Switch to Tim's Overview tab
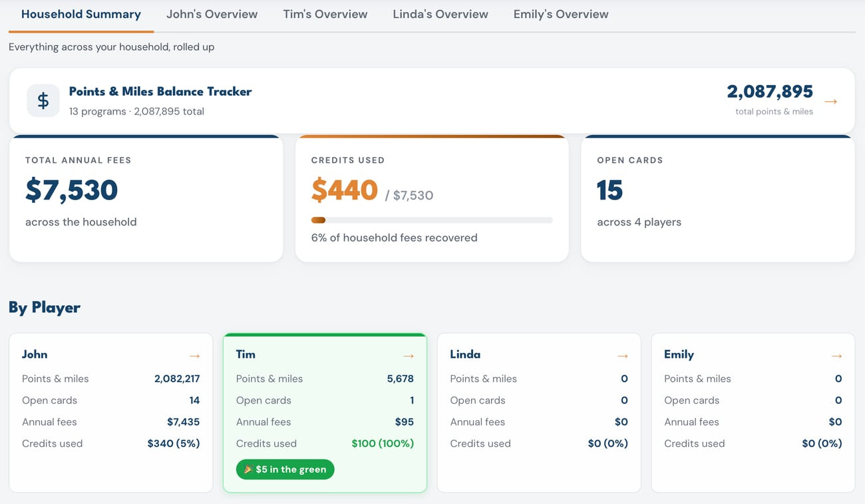This screenshot has width=865, height=504. (x=325, y=14)
